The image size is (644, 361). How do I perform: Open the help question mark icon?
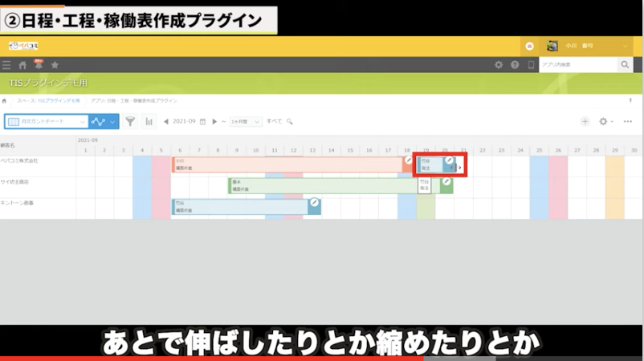tap(515, 65)
